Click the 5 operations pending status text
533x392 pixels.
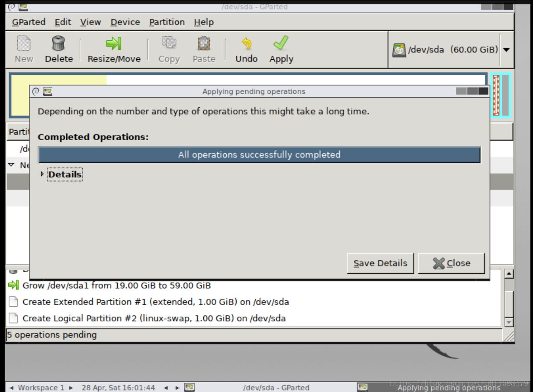pos(52,335)
